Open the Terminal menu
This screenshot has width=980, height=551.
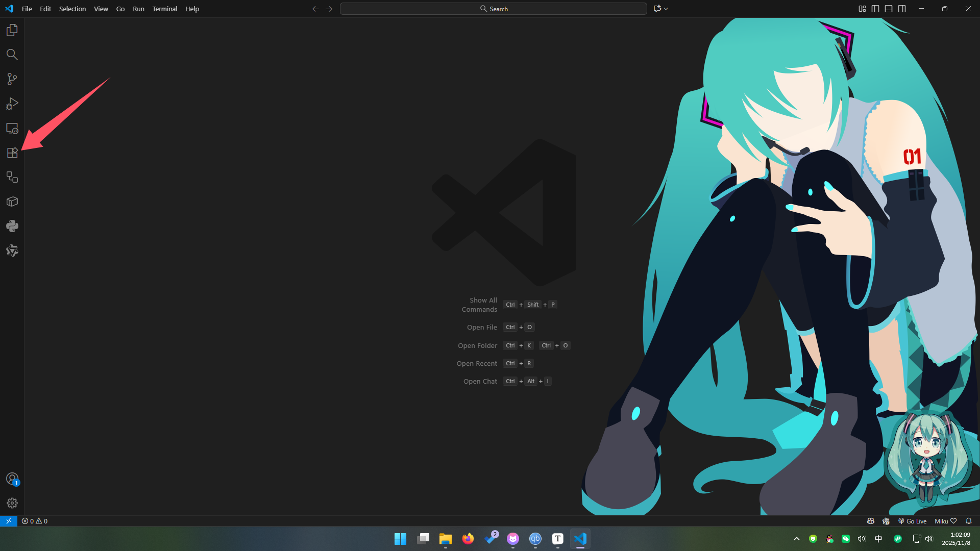coord(164,9)
